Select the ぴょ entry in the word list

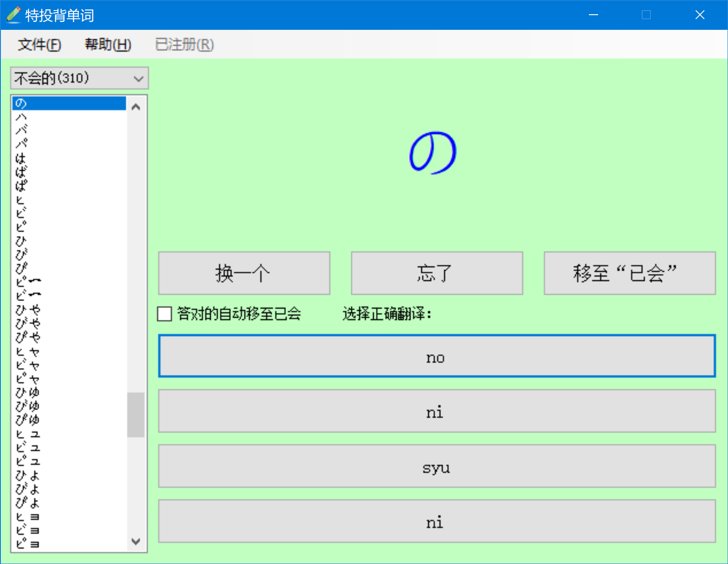tap(69, 503)
